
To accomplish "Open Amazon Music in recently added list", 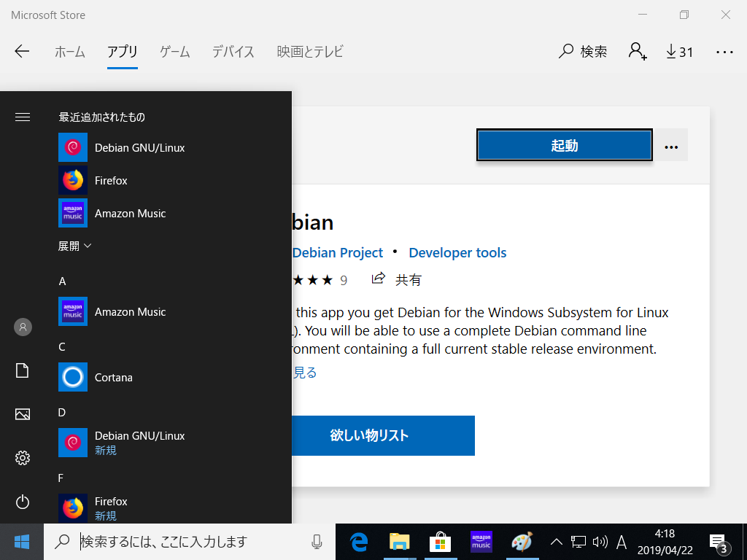I will 174,214.
